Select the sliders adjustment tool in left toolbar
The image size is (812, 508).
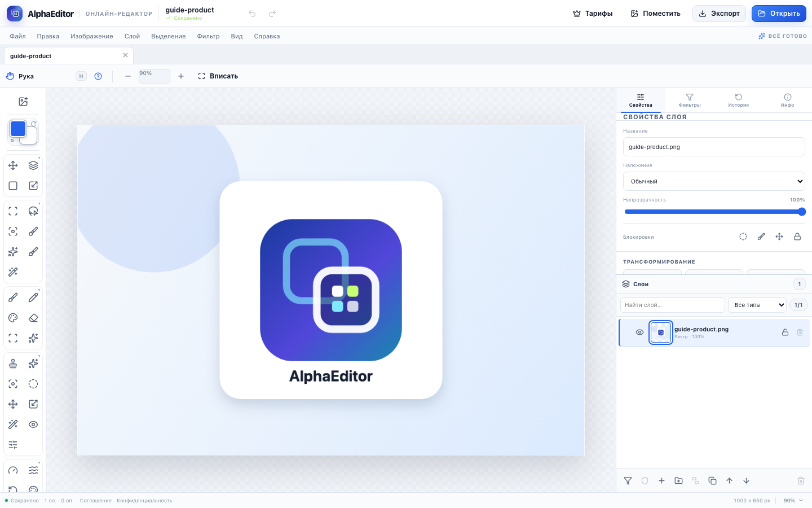pos(13,445)
